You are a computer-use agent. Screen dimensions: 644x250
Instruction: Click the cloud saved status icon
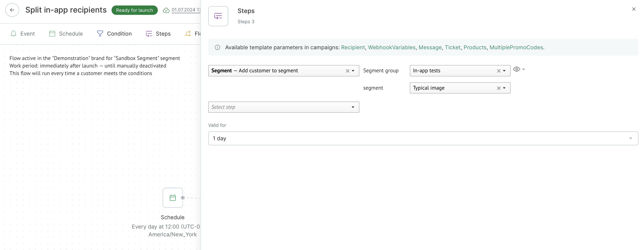coord(166,10)
